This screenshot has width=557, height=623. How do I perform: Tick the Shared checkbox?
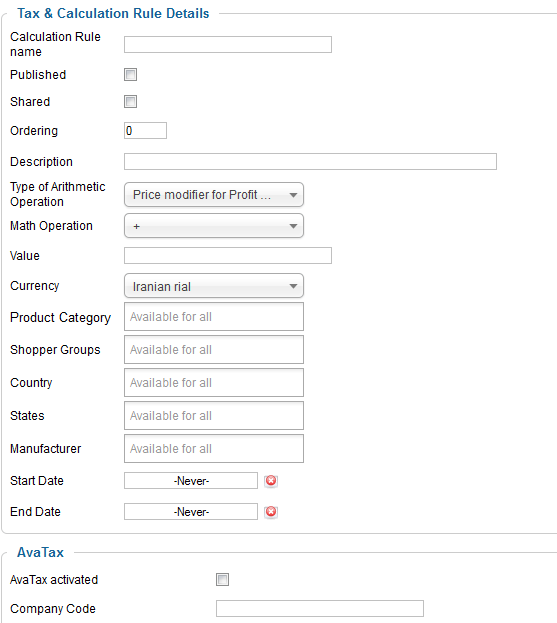click(130, 101)
